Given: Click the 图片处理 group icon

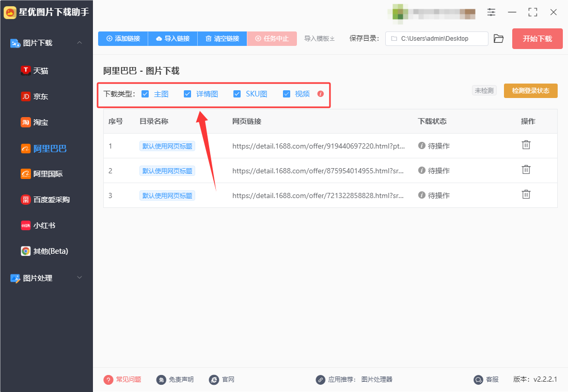Looking at the screenshot, I should pos(15,278).
